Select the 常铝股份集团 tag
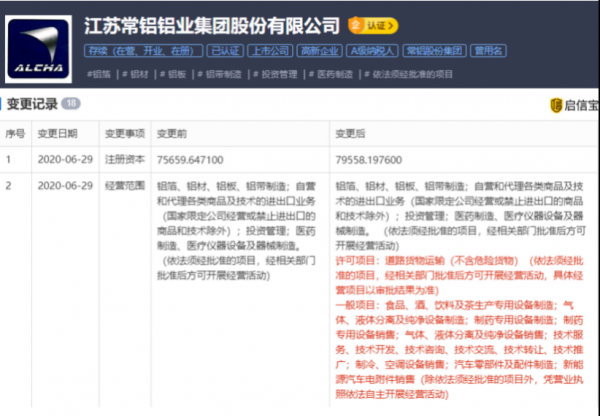 [434, 51]
